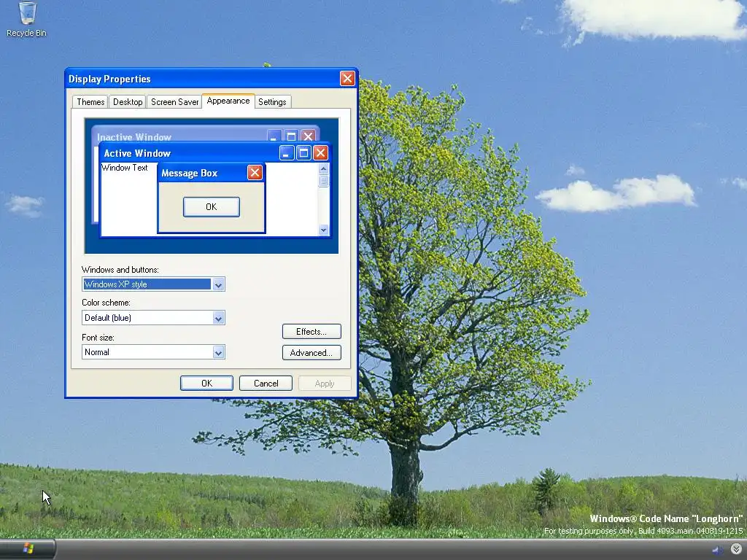
Task: Click the OK button in preview Message Box
Action: tap(212, 206)
